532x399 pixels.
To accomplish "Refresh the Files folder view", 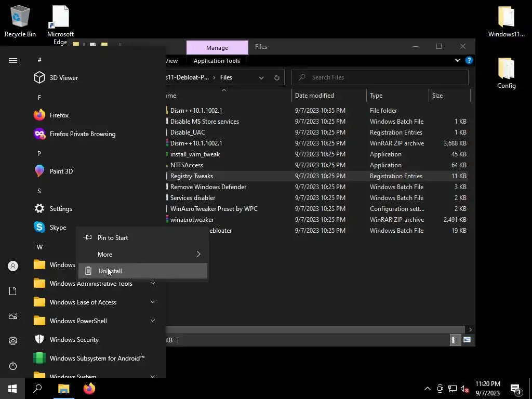I will coord(277,78).
